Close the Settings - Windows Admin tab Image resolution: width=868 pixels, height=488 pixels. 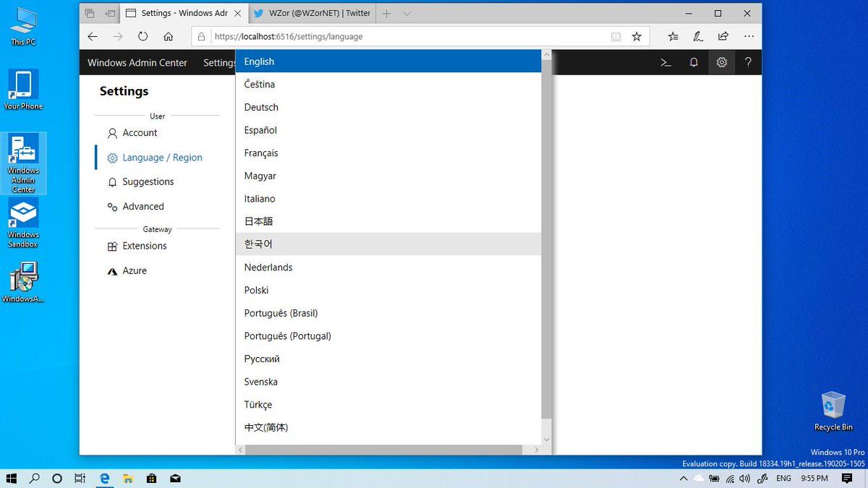click(x=237, y=13)
